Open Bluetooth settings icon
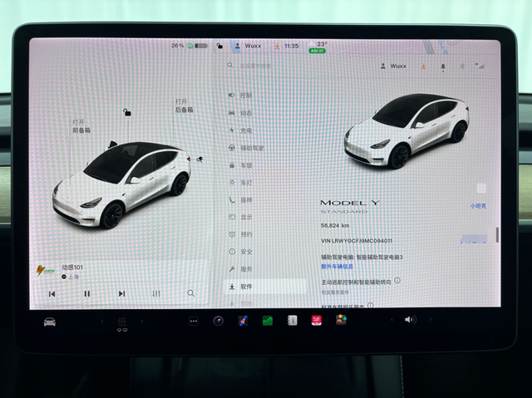Image resolution: width=532 pixels, height=398 pixels. click(462, 66)
